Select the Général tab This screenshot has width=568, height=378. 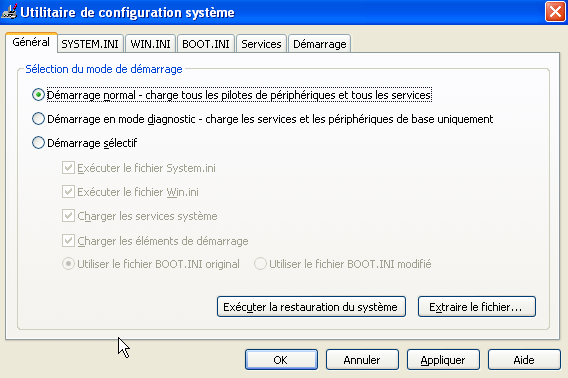click(x=31, y=42)
